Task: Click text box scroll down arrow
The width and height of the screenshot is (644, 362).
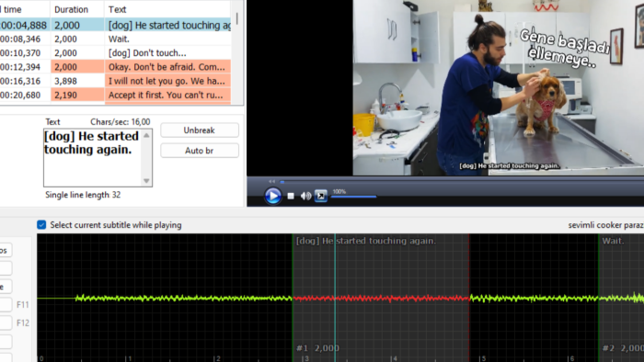Action: (146, 181)
